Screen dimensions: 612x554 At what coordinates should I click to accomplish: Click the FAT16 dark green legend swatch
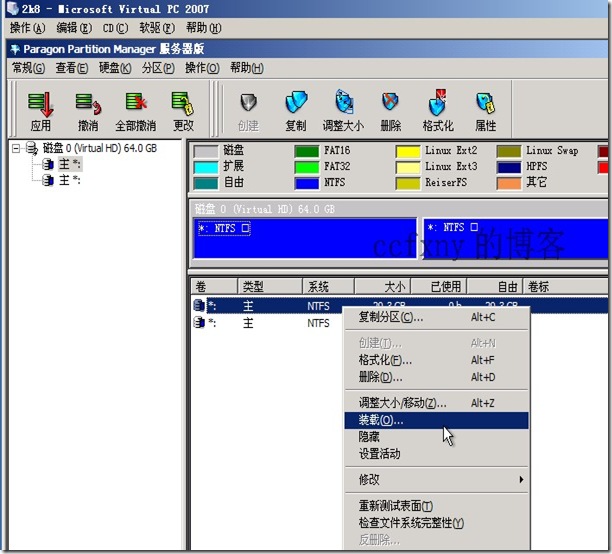click(x=306, y=151)
